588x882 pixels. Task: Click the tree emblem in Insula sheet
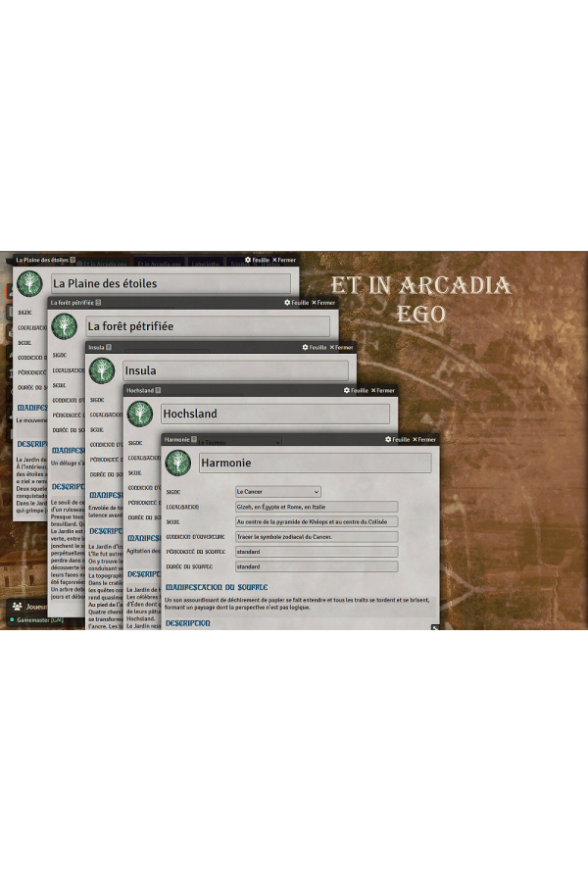[101, 370]
